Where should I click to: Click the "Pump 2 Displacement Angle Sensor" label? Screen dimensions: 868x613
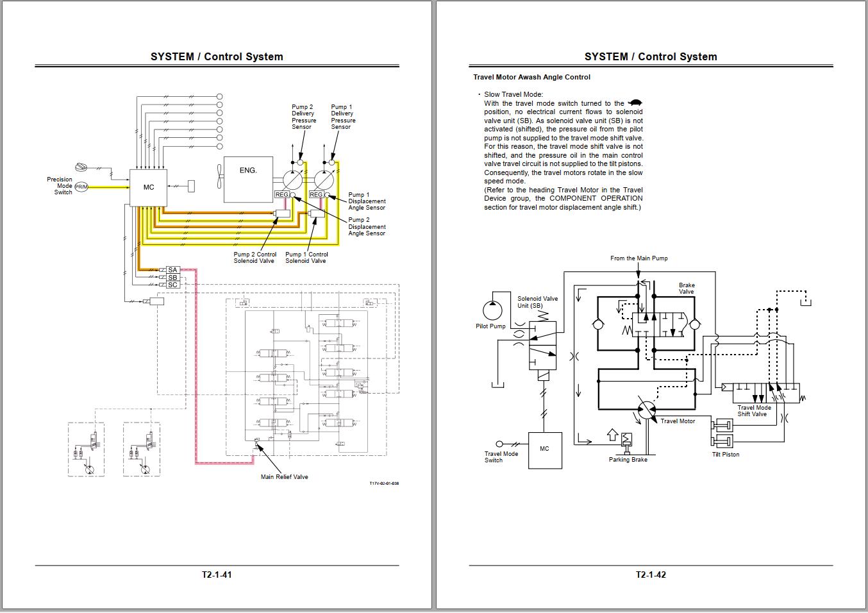(x=367, y=226)
